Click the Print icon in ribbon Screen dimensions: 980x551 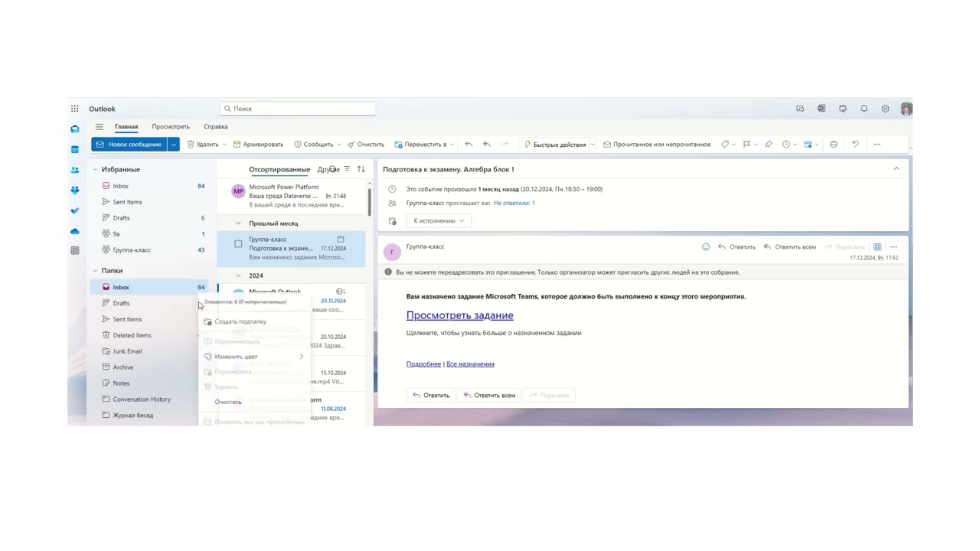pyautogui.click(x=834, y=144)
